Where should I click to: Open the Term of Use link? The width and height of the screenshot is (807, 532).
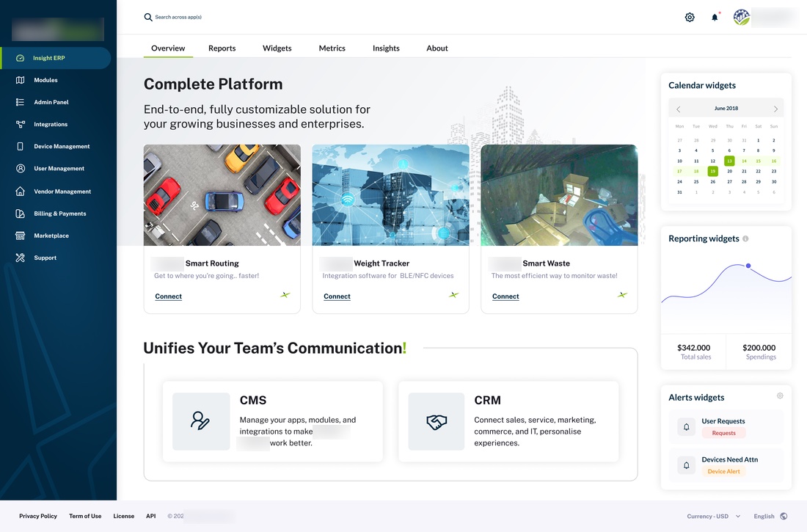point(85,516)
